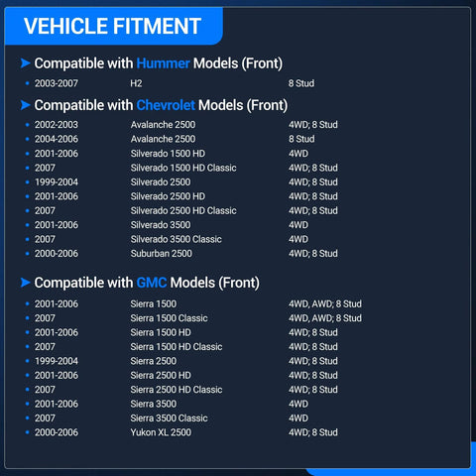Click the bullet next to 2003-2007 H2
Screen dimensions: 476x476
[28, 83]
